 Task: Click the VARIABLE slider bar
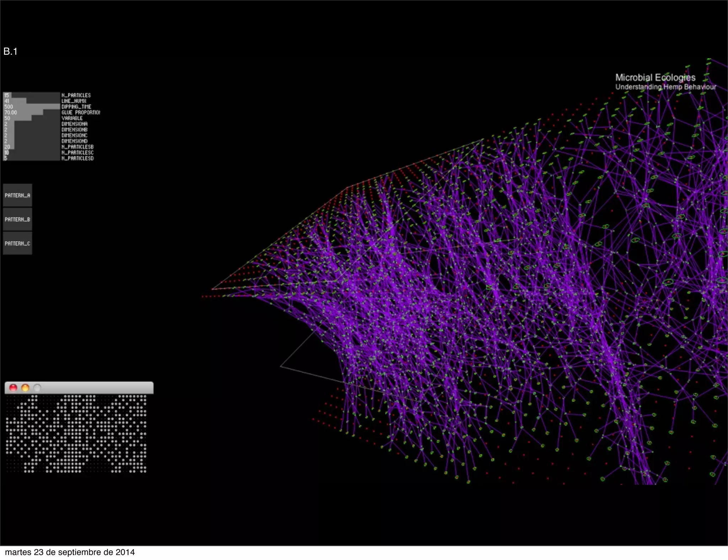[x=32, y=118]
